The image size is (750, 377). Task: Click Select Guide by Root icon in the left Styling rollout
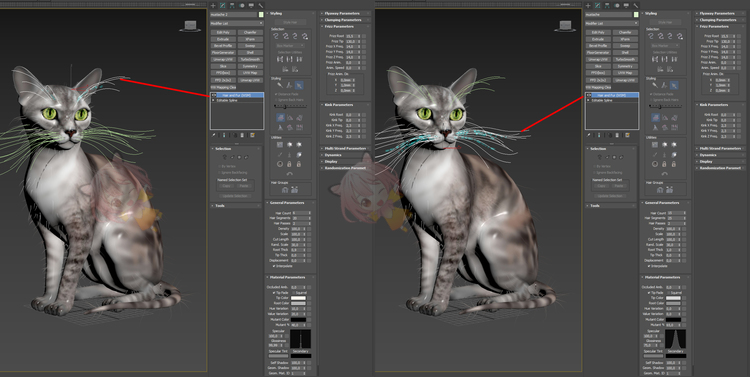pyautogui.click(x=304, y=36)
